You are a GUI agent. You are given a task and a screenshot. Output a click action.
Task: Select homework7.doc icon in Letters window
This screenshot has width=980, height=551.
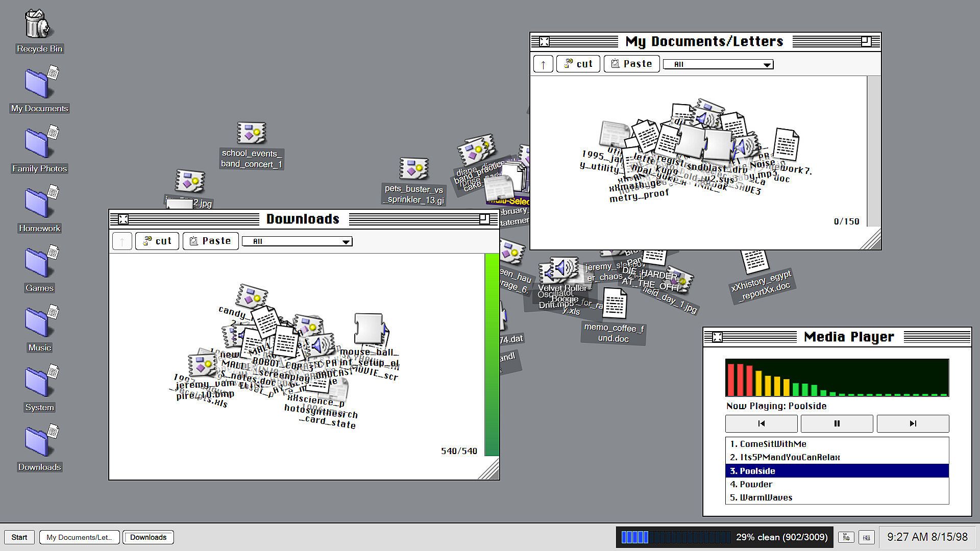click(786, 144)
